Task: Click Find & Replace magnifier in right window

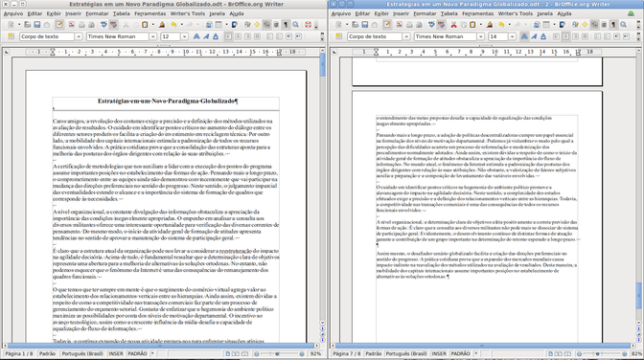Action: pos(624,25)
